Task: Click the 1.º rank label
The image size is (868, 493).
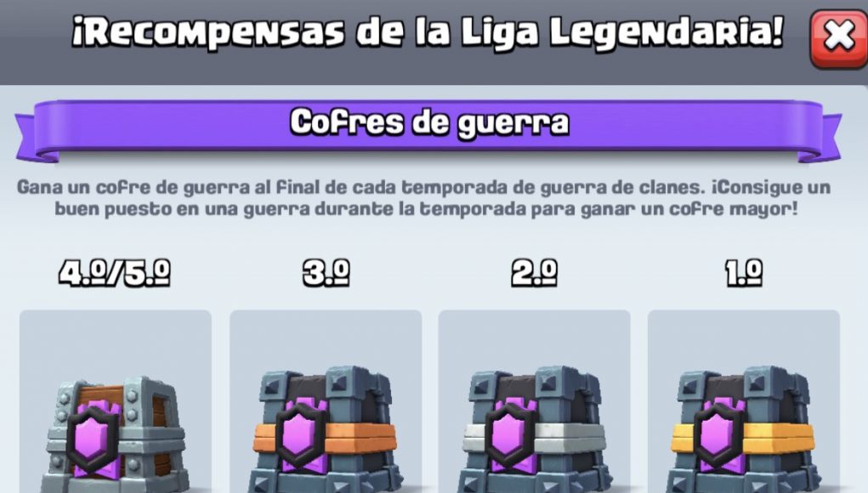Action: click(x=744, y=274)
